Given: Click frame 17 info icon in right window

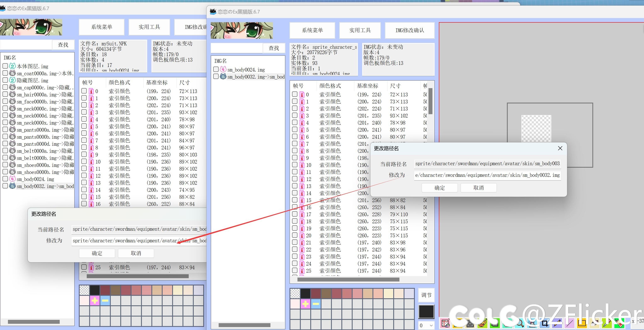Looking at the screenshot, I should [302, 214].
